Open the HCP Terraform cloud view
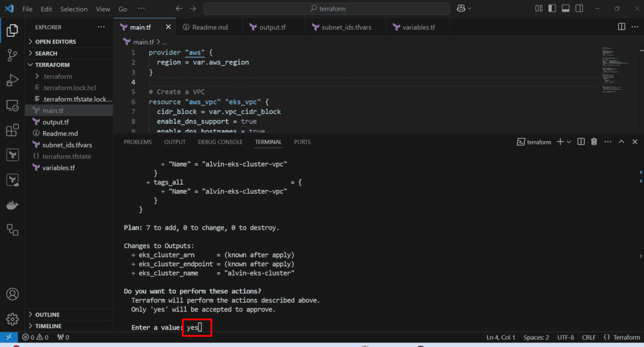This screenshot has width=644, height=347. point(12,180)
